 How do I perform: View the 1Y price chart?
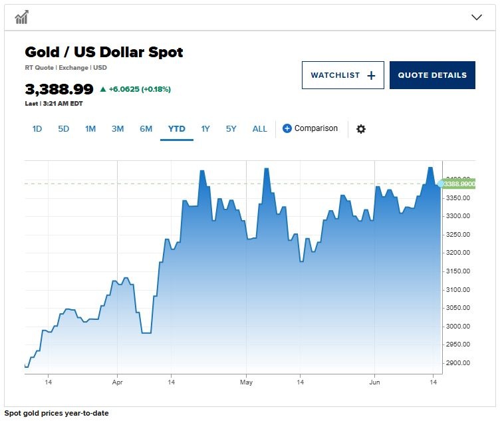pos(205,129)
